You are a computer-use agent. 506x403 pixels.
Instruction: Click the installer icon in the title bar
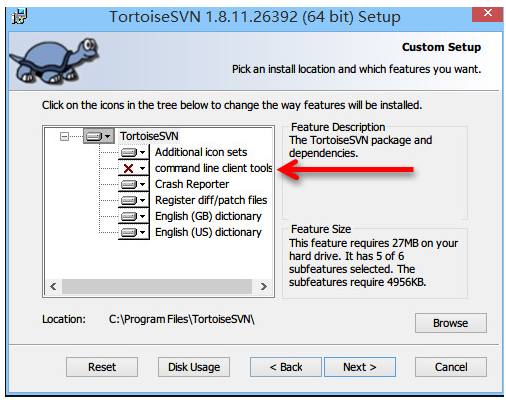(x=19, y=16)
